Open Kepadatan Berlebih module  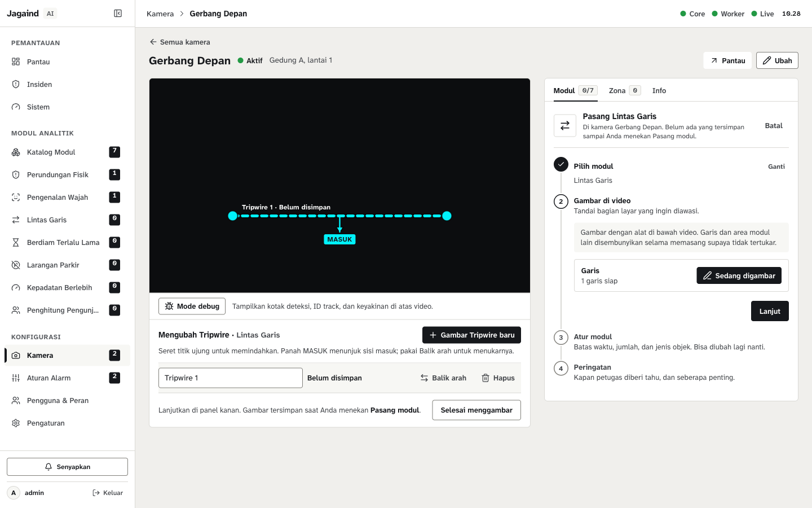(x=67, y=287)
